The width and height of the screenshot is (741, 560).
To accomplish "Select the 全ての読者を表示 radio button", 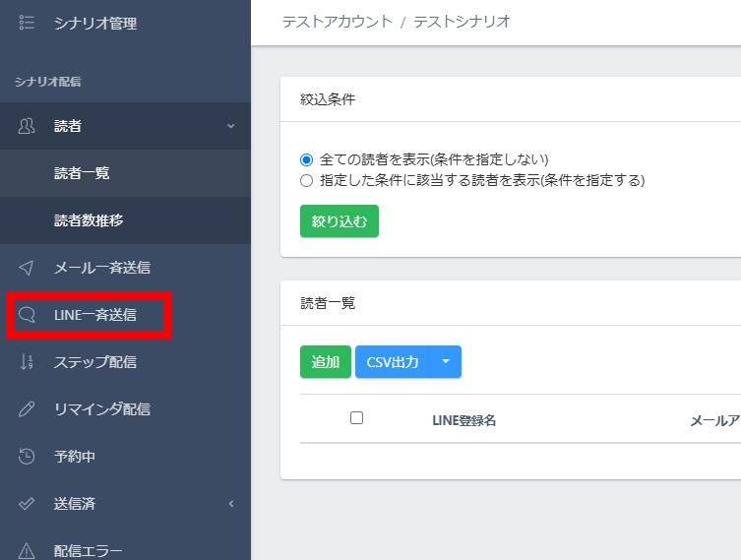I will 306,159.
